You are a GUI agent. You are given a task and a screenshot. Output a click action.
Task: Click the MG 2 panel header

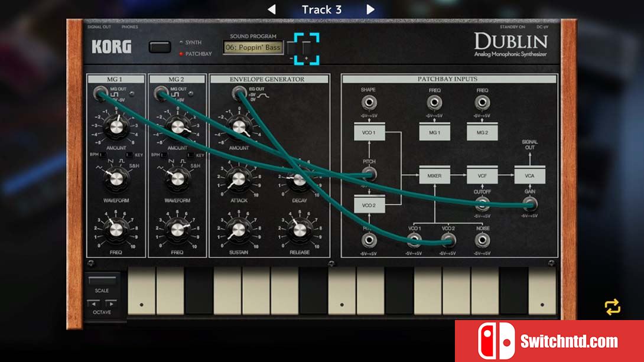coord(177,79)
